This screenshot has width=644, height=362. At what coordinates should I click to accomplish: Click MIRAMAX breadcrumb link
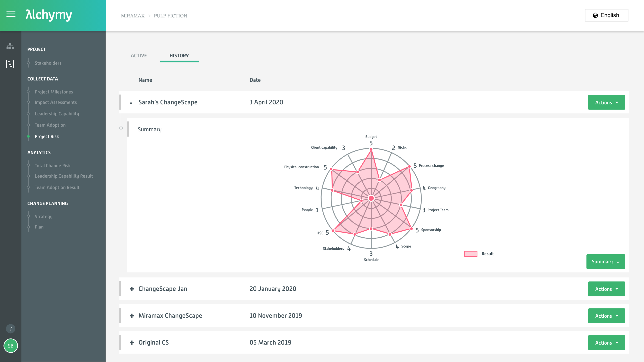[x=132, y=16]
